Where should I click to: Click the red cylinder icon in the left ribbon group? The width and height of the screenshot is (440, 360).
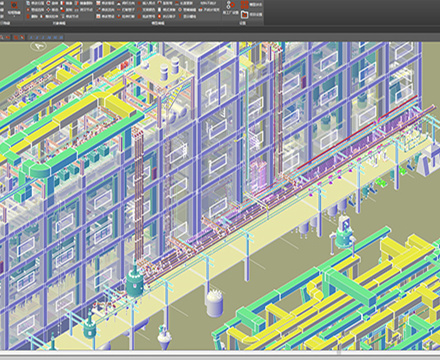[28, 16]
